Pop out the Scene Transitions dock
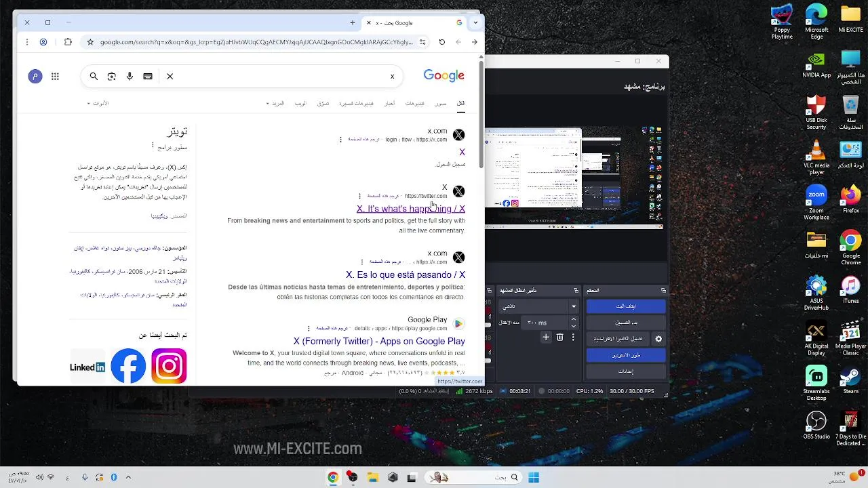 pyautogui.click(x=576, y=291)
